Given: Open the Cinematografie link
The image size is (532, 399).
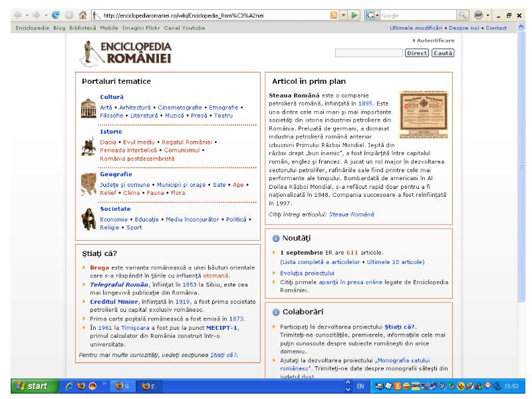Looking at the screenshot, I should (180, 108).
